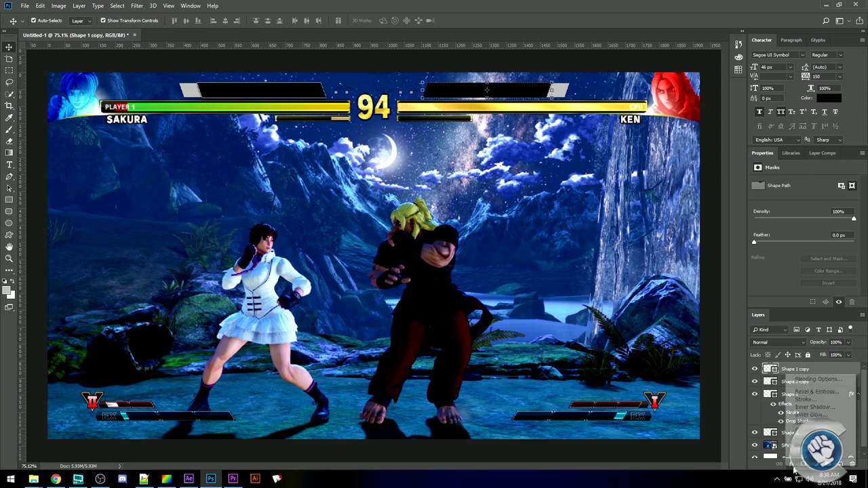This screenshot has width=868, height=488.
Task: Switch to the Layer Comps tab
Action: [822, 152]
